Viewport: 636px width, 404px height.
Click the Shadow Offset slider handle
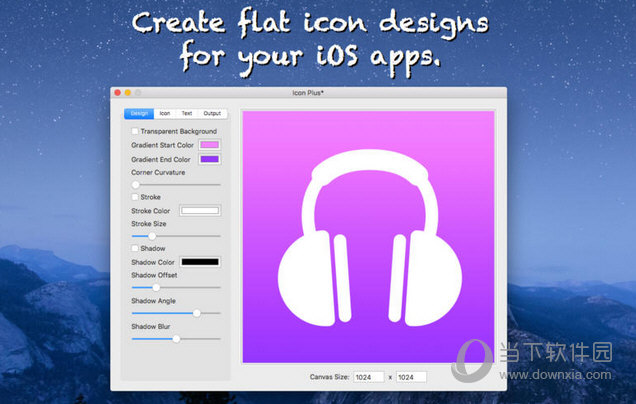tap(156, 288)
